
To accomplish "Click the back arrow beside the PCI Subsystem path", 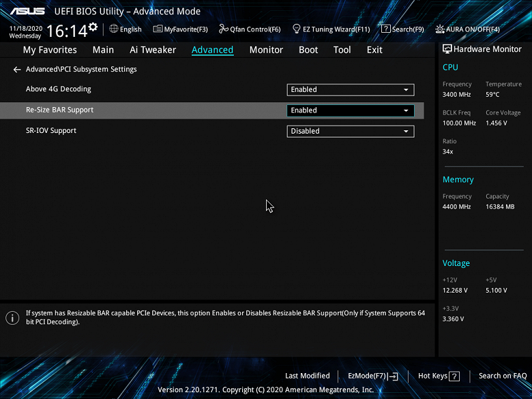I will tap(17, 70).
